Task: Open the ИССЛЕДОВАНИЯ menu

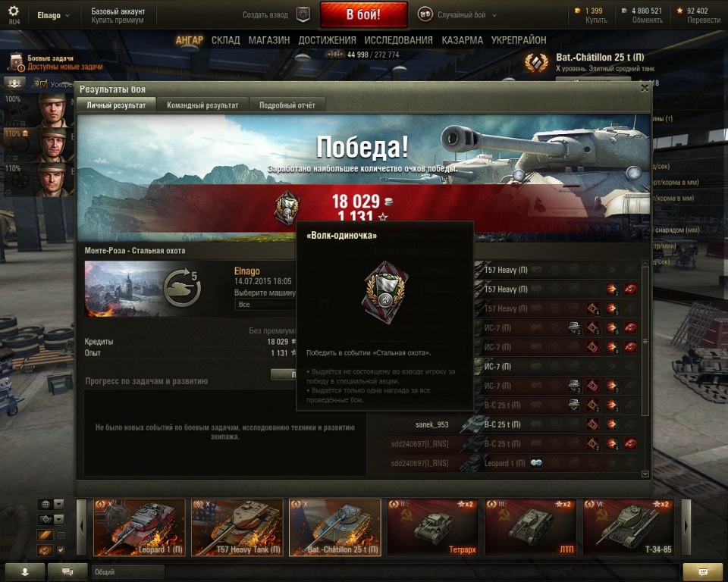Action: click(x=398, y=40)
